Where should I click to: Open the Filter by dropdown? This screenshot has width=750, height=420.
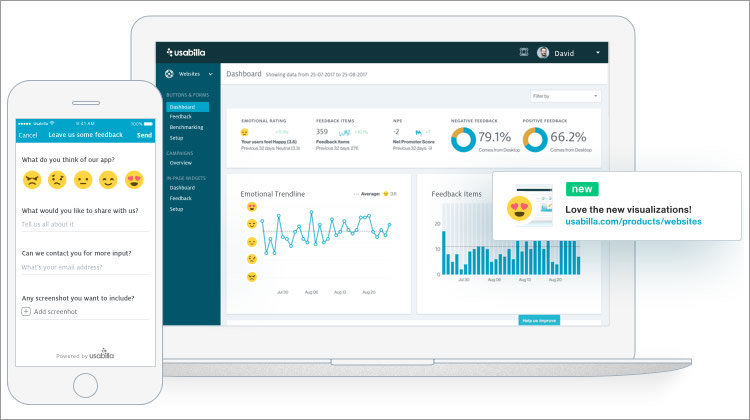(x=565, y=96)
